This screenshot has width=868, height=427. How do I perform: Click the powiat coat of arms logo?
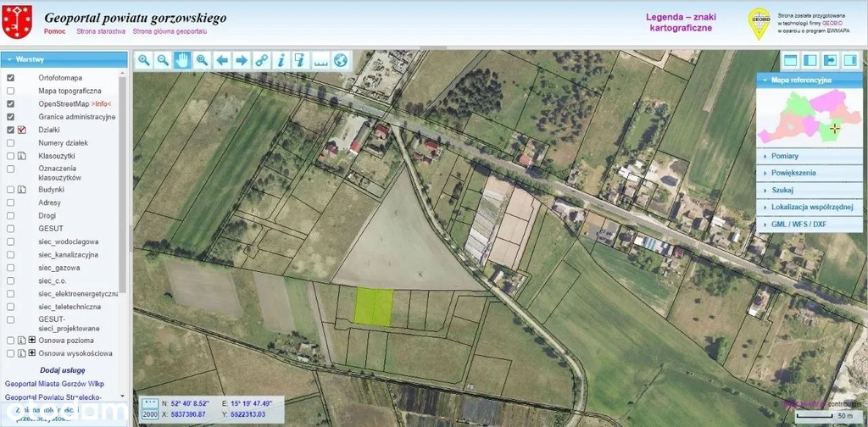(x=17, y=22)
